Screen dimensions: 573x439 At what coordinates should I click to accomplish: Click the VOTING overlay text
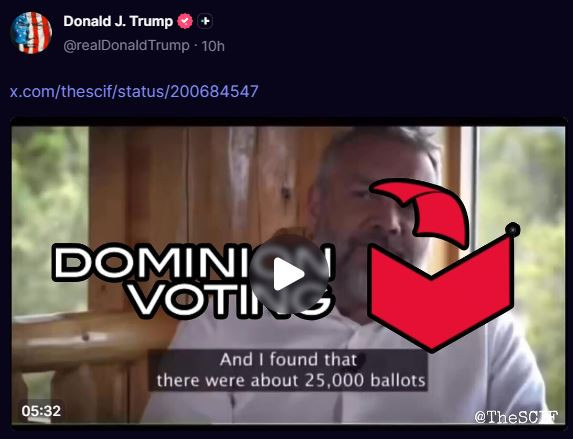pyautogui.click(x=230, y=300)
